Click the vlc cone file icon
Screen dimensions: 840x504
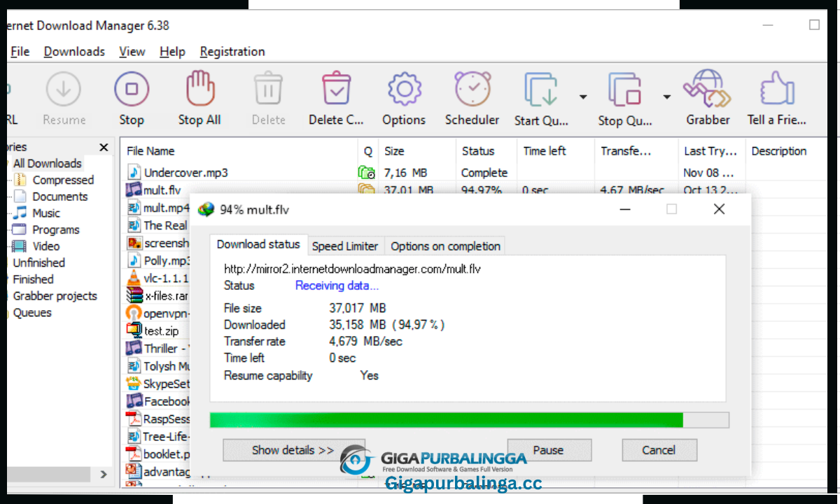pyautogui.click(x=134, y=278)
